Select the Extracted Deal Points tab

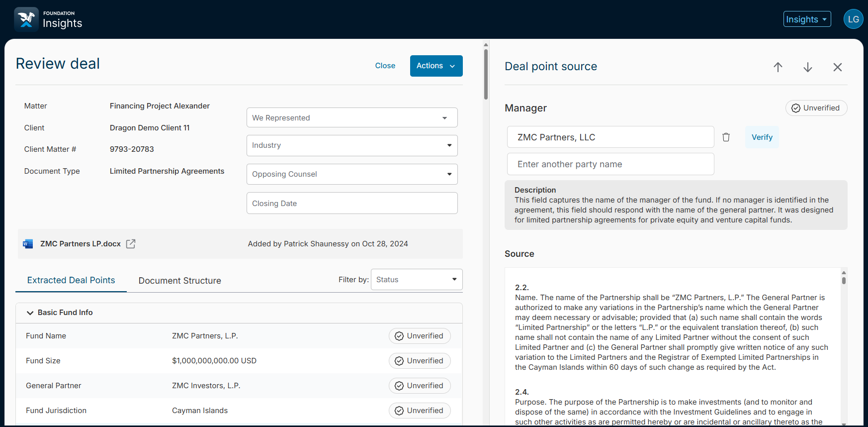(71, 280)
